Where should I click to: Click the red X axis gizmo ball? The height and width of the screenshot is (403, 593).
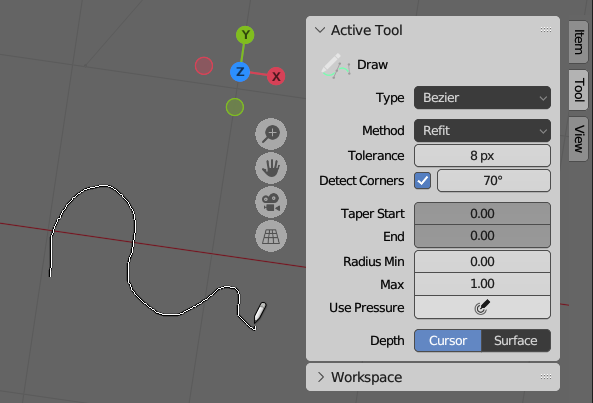tap(276, 76)
